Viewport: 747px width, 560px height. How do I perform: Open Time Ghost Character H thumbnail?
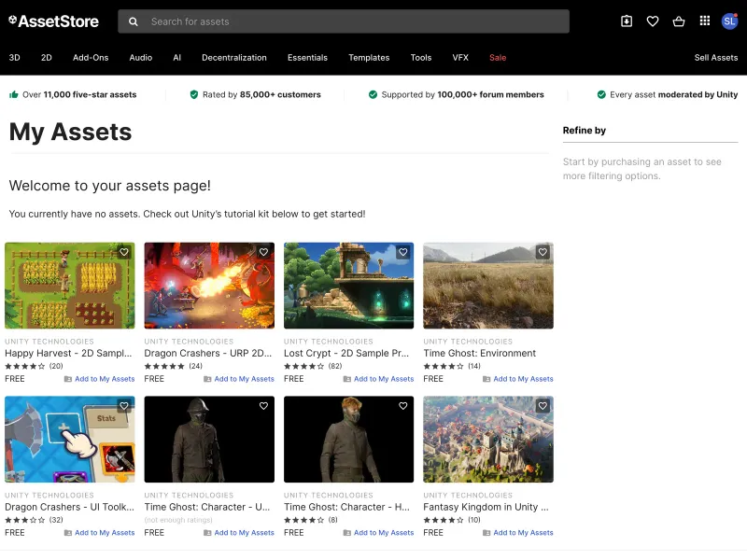point(348,439)
